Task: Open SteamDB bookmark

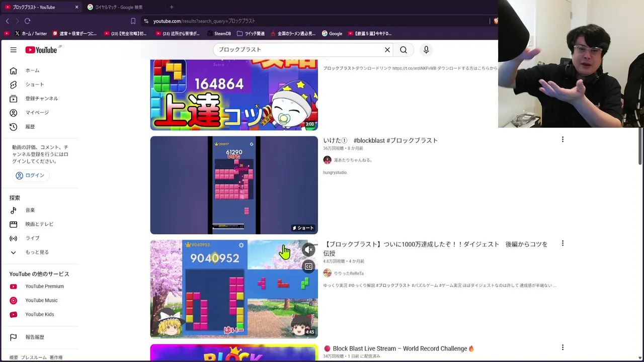Action: [219, 34]
